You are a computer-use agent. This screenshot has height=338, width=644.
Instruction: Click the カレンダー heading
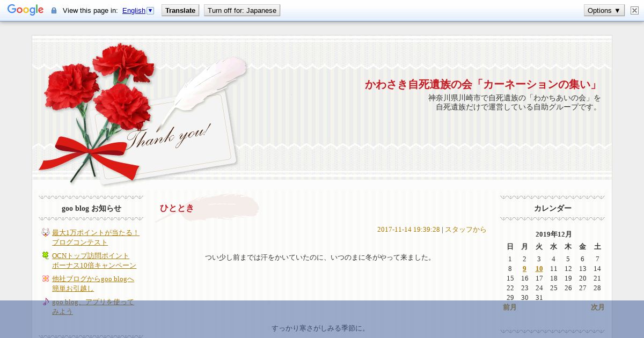(553, 208)
